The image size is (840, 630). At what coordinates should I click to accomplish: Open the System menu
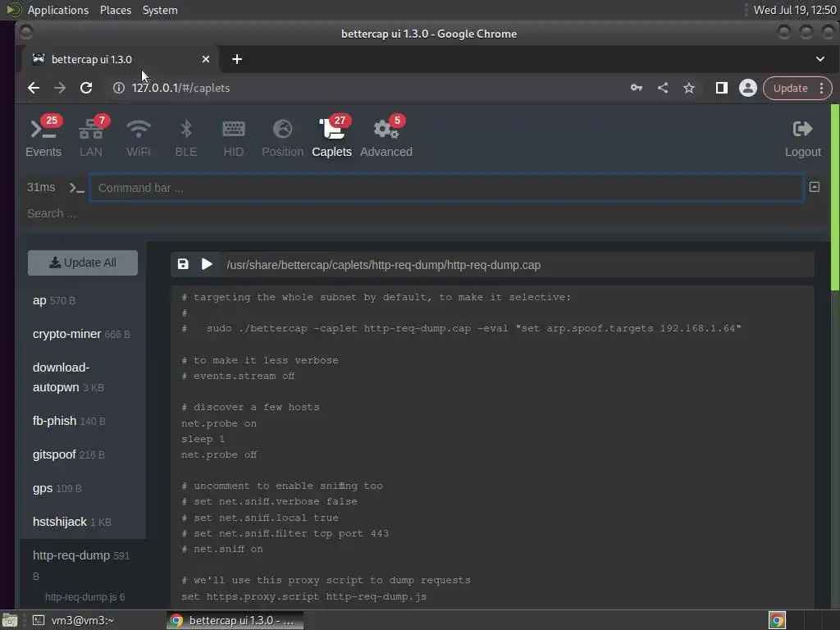click(x=160, y=10)
